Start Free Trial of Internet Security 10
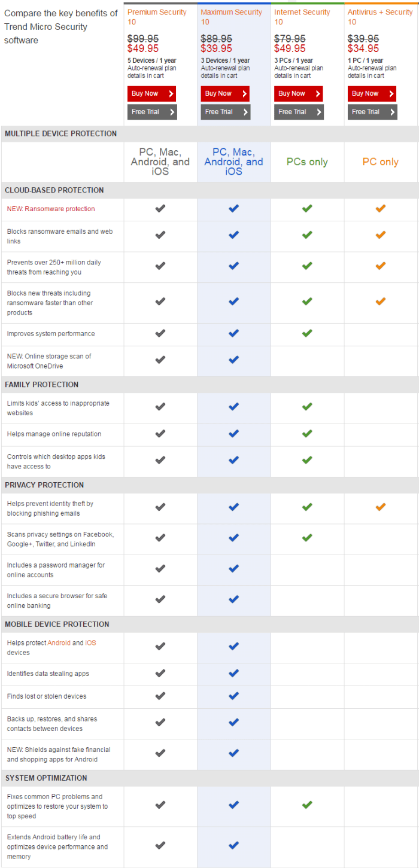This screenshot has height=868, width=419. pos(299,112)
